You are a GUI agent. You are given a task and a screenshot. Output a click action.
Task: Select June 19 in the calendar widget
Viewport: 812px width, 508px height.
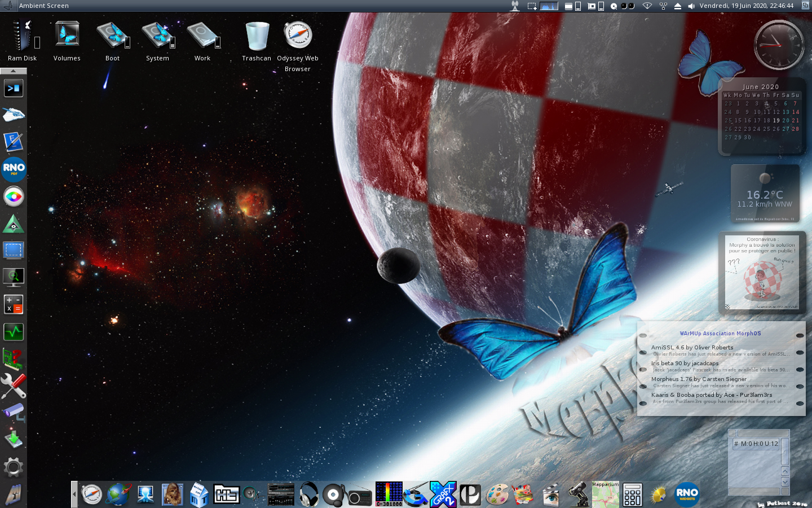[x=776, y=120]
